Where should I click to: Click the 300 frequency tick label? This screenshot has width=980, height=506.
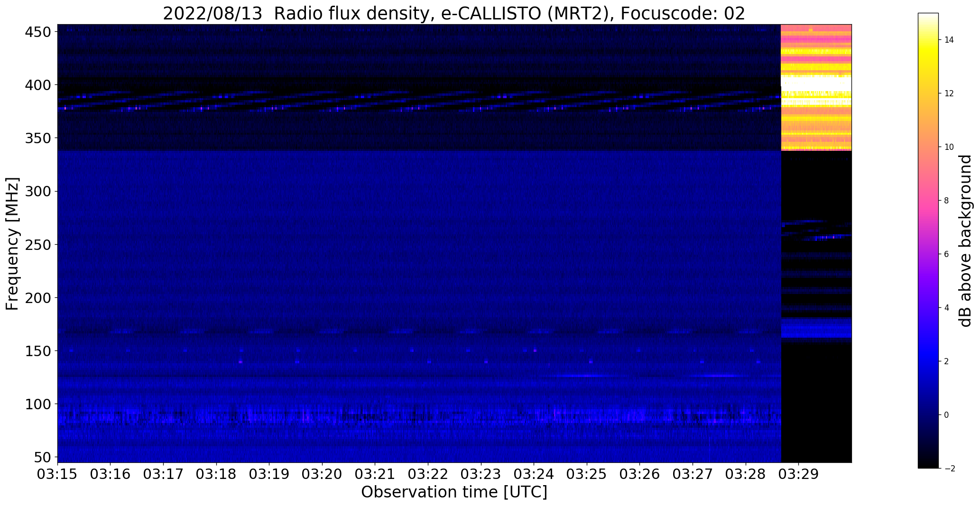tap(38, 192)
